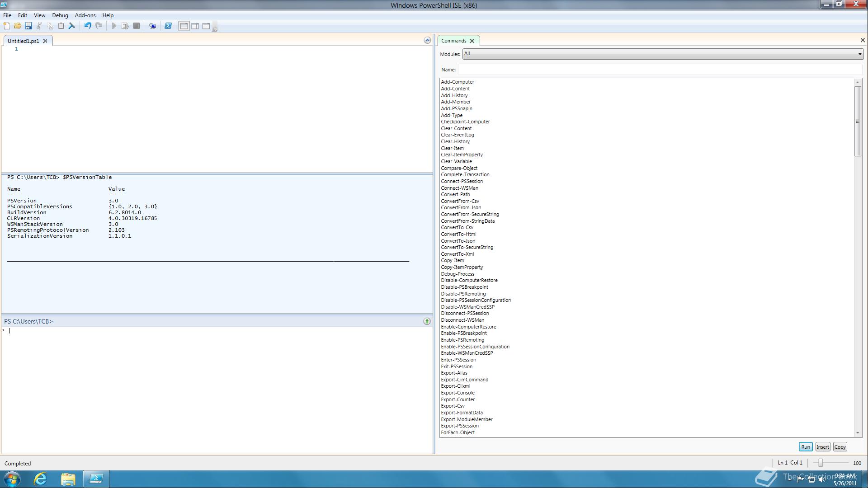Select Export-ModuleMember command

pos(467,419)
